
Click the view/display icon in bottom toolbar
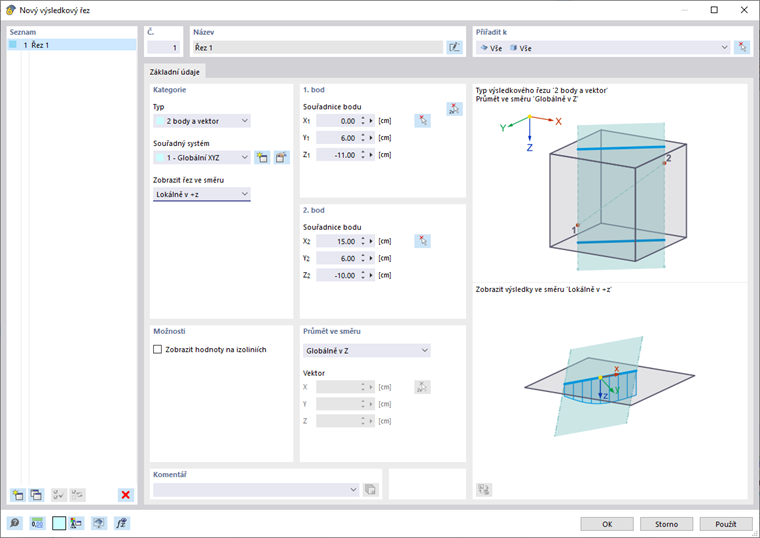[x=99, y=523]
